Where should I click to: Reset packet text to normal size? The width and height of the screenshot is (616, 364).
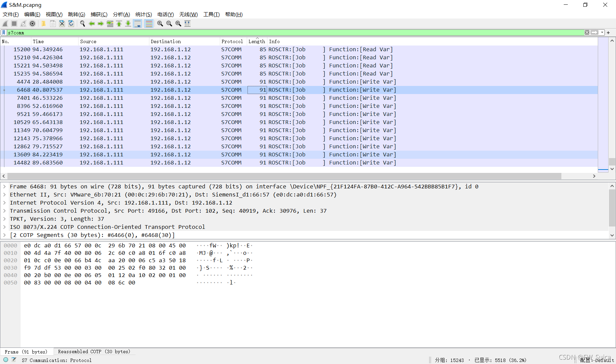click(178, 24)
